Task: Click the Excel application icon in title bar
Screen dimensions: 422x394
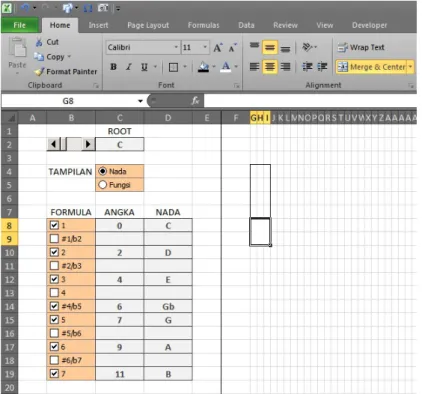Action: coord(7,8)
